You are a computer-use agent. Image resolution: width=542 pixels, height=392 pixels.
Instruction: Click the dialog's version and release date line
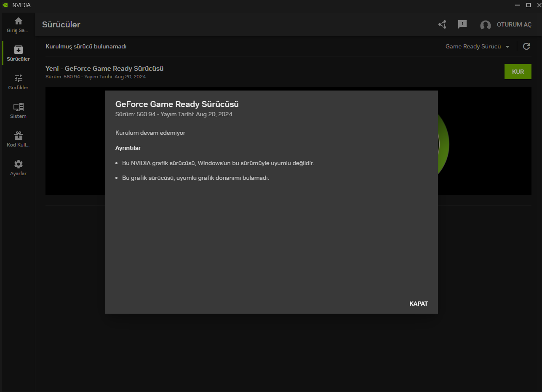point(174,114)
